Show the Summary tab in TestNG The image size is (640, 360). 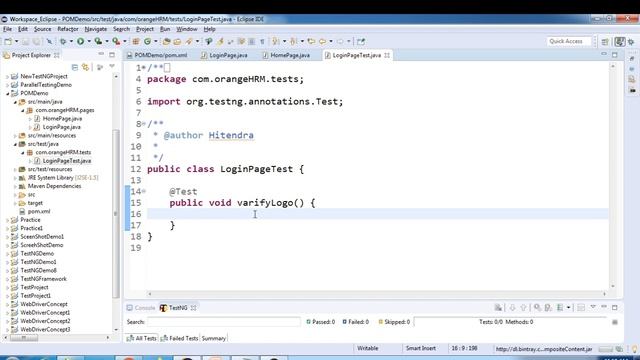213,338
